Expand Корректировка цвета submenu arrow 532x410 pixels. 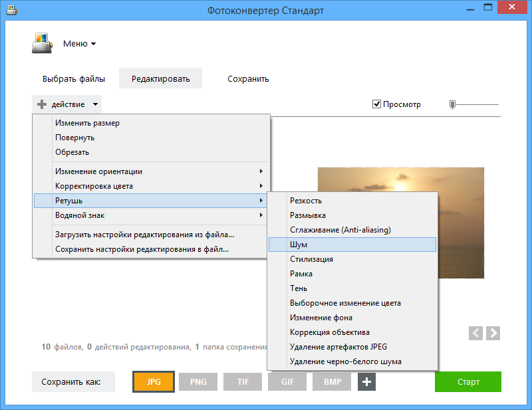pos(261,185)
